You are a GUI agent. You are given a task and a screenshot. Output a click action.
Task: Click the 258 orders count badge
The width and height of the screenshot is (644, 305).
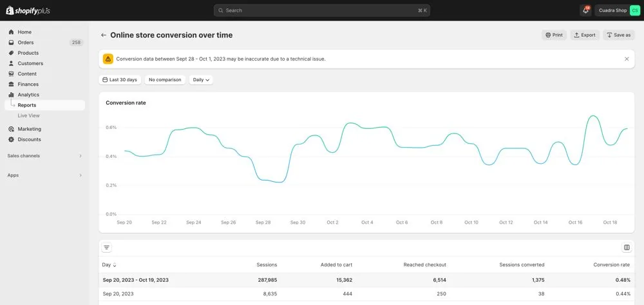[76, 43]
